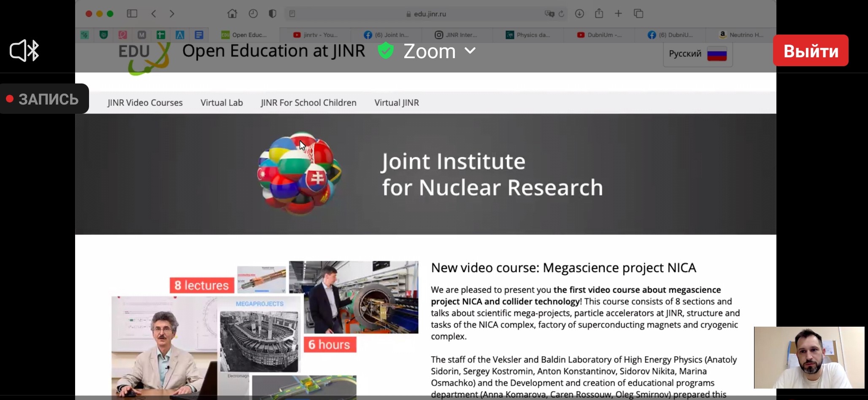Open the Русский language selector

[x=698, y=54]
